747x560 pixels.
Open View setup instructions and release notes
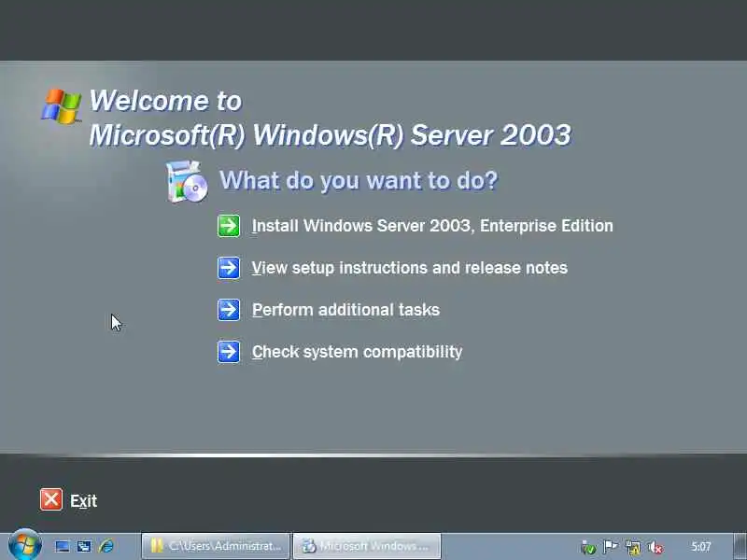(410, 268)
